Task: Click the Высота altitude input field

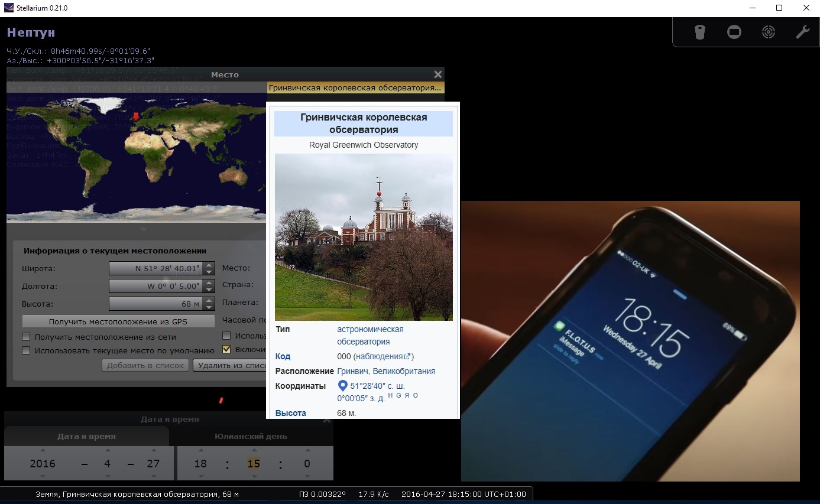Action: (x=156, y=304)
